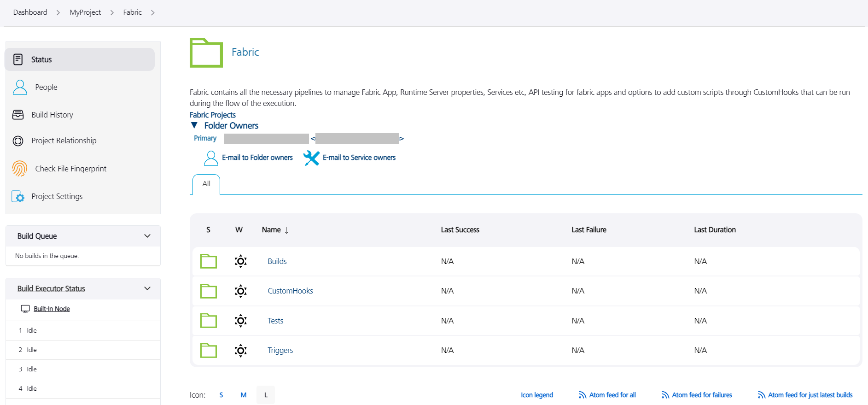The width and height of the screenshot is (868, 405).
Task: Open the Status sidebar menu item
Action: pos(41,59)
